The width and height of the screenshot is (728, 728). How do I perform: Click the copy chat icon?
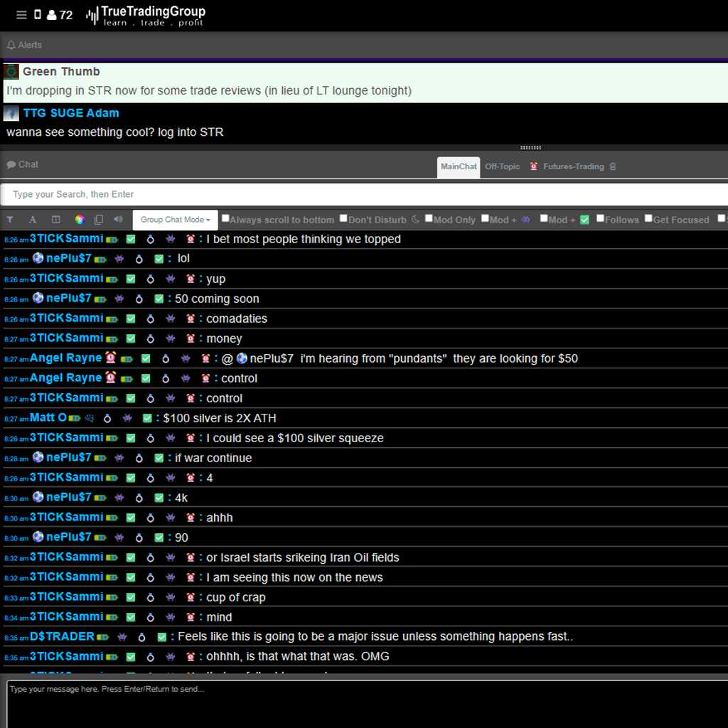click(99, 220)
